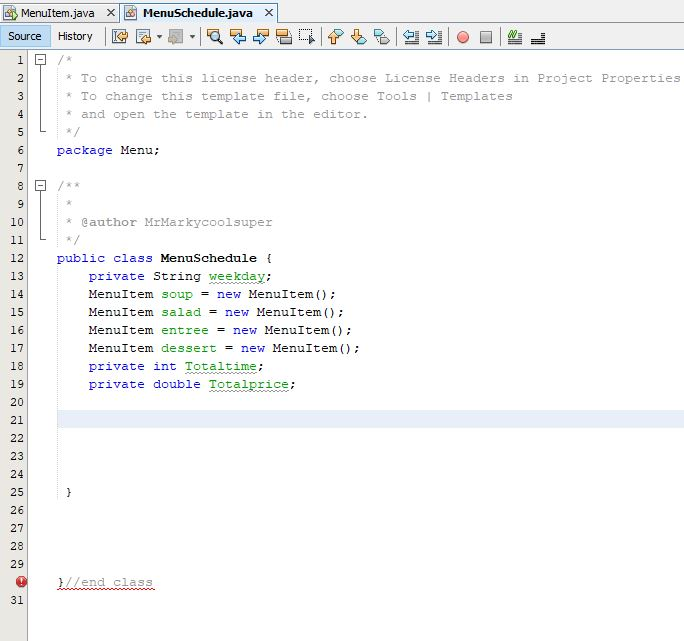The width and height of the screenshot is (684, 641).
Task: Click the Shift Line Right icon
Action: 434,37
